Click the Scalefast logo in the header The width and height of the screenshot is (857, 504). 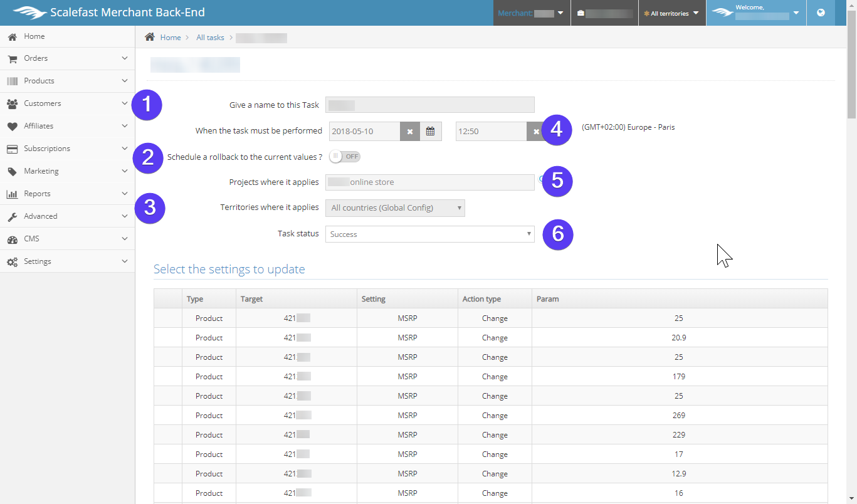click(x=29, y=13)
